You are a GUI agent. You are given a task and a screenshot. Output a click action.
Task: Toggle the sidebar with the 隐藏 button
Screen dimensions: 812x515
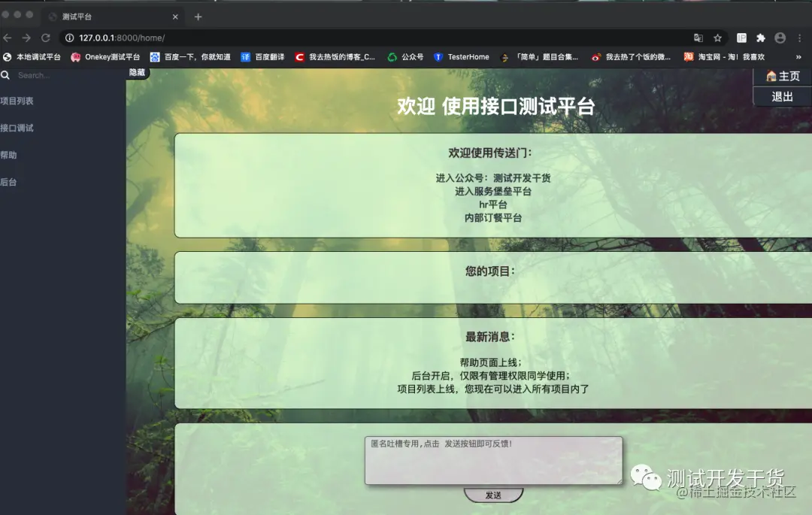136,73
